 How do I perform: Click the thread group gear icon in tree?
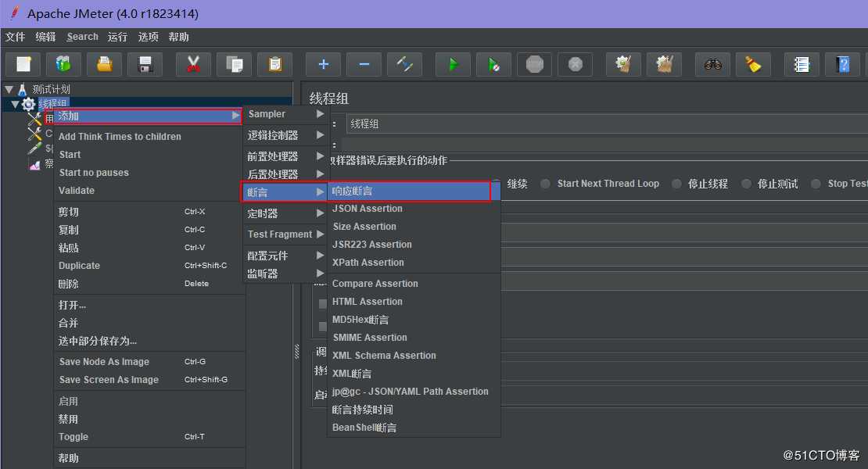(28, 103)
